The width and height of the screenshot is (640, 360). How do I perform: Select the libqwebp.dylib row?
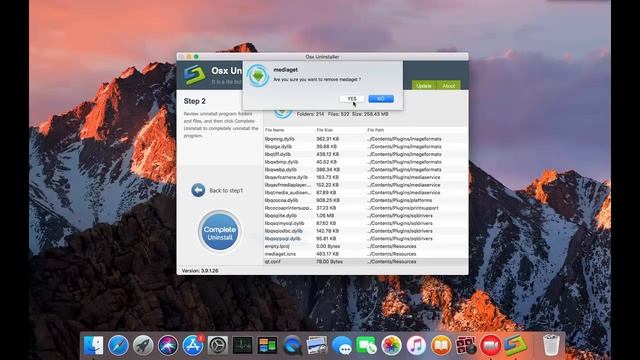pos(365,169)
